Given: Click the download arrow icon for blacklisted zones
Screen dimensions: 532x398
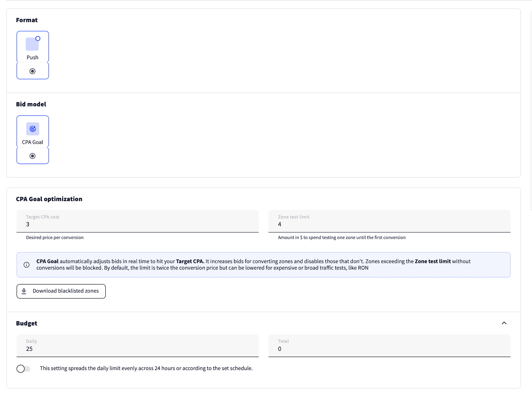Looking at the screenshot, I should tap(24, 291).
